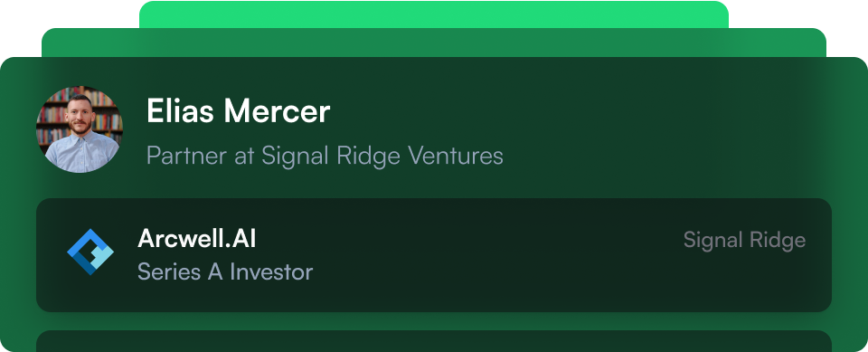Click the Series A Investor label
The image size is (868, 352).
(225, 271)
